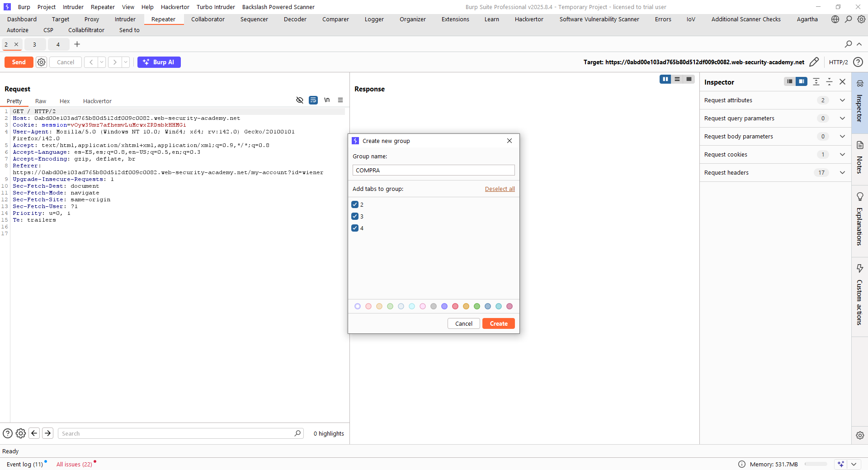This screenshot has width=868, height=470.
Task: Uncheck tab 4 in the group list
Action: pos(355,228)
